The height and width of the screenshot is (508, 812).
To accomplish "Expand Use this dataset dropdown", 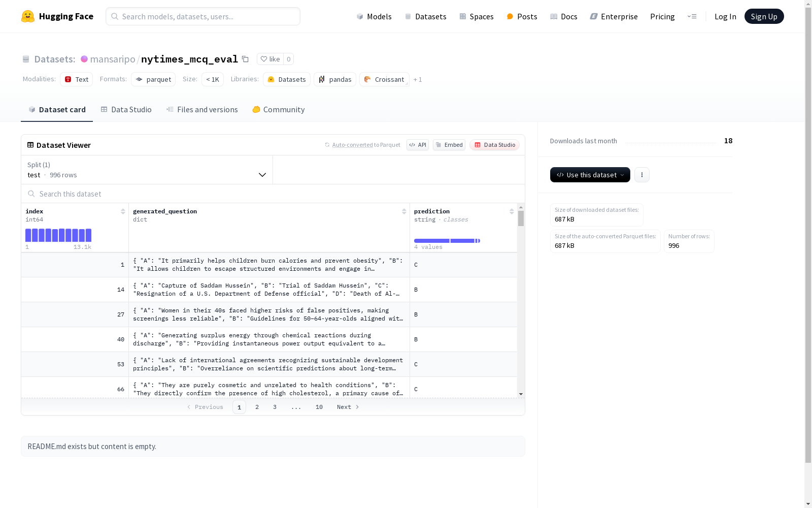I will click(590, 175).
